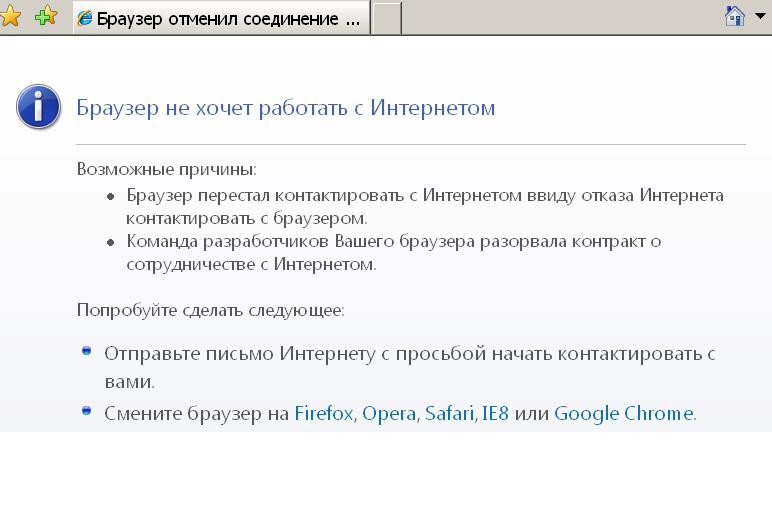
Task: Click the Internet Explorer icon on the tab
Action: (86, 18)
